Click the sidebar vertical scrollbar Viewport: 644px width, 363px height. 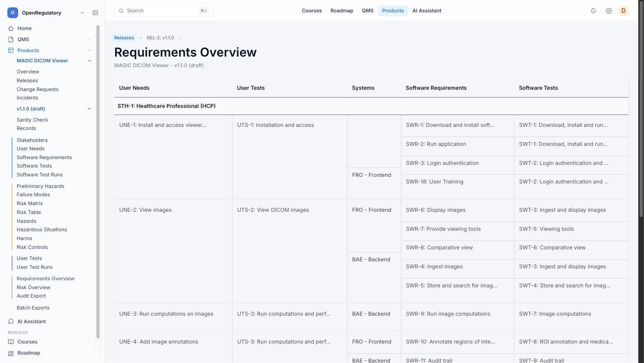tap(98, 181)
